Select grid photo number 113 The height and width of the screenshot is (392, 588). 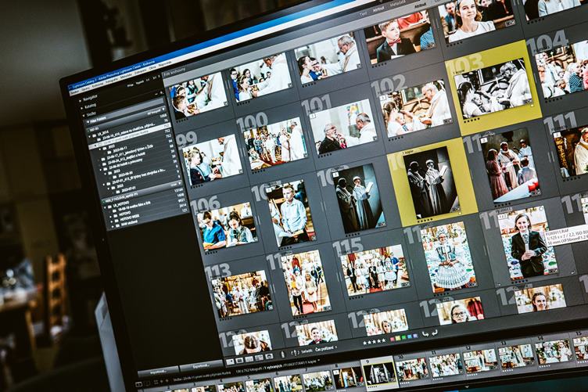coord(242,293)
